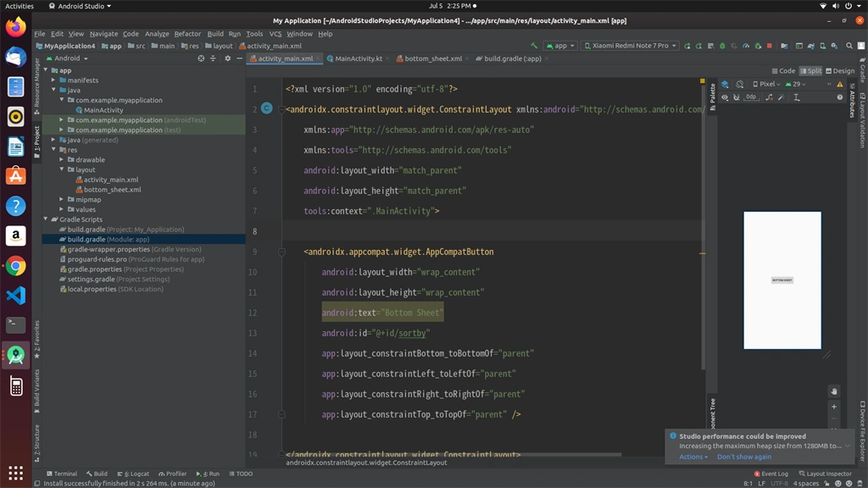Click the Make Project hammer icon
This screenshot has height=488, width=868.
534,46
